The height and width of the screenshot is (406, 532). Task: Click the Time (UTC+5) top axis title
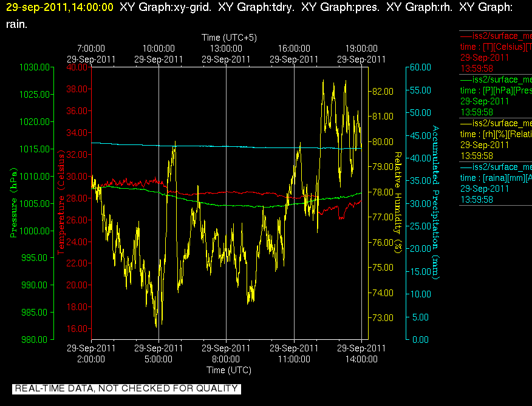tap(229, 37)
